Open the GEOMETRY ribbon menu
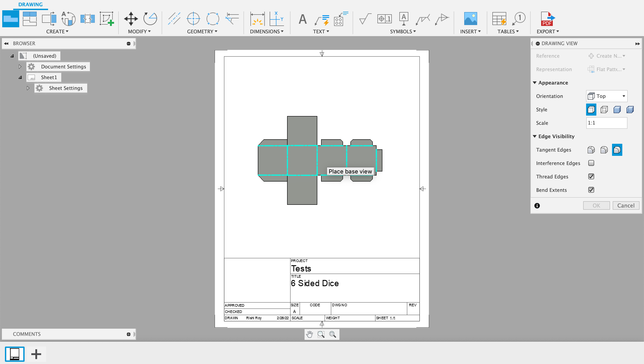 point(202,31)
